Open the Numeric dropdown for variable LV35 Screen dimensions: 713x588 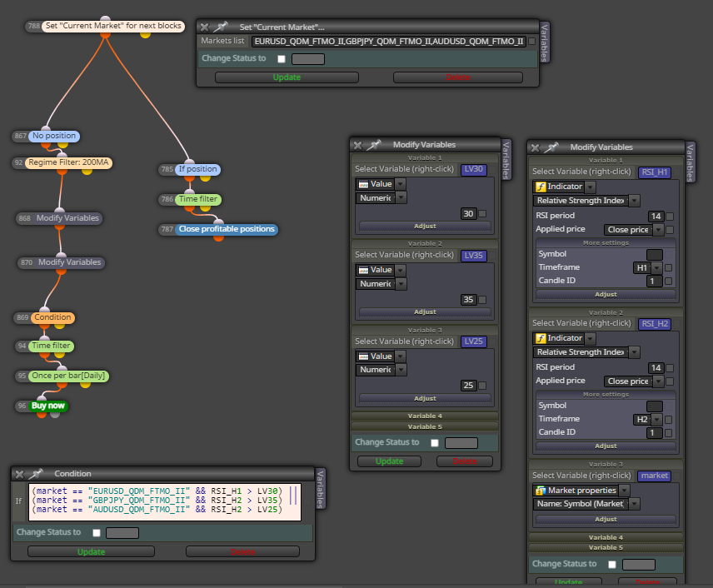coord(401,284)
